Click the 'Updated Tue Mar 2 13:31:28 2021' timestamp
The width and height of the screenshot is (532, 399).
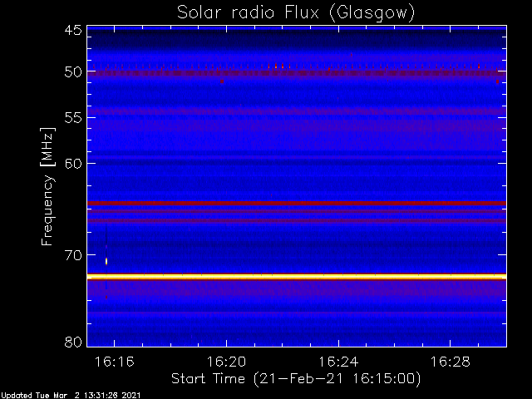coord(71,396)
